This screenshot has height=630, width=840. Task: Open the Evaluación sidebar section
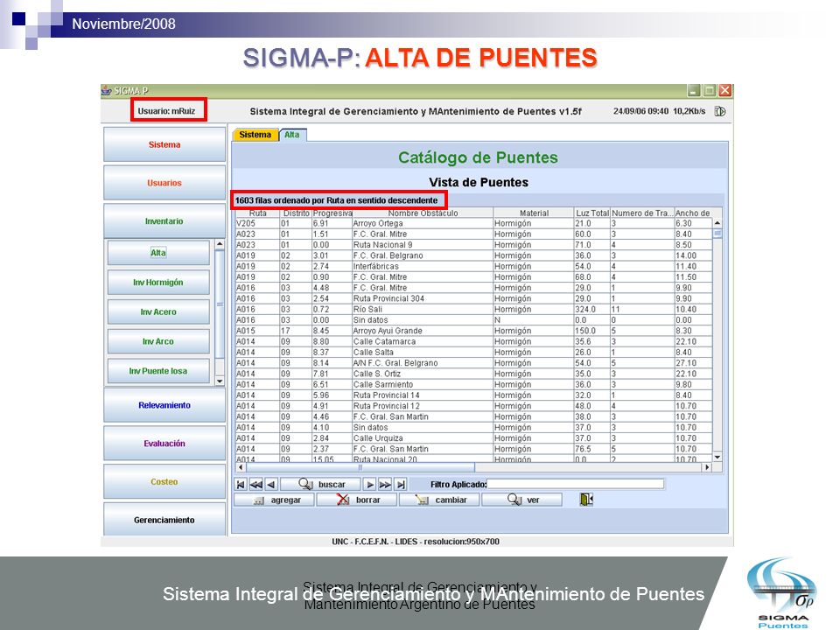click(164, 443)
